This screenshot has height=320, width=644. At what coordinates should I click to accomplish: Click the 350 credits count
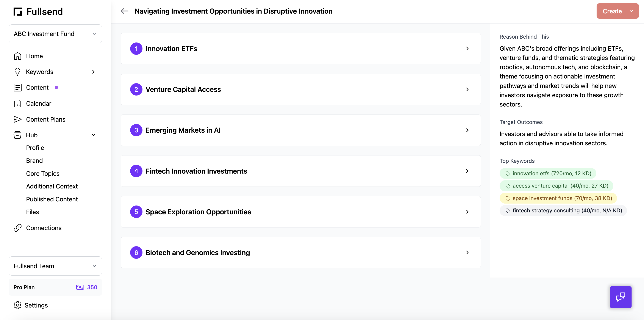[92, 287]
